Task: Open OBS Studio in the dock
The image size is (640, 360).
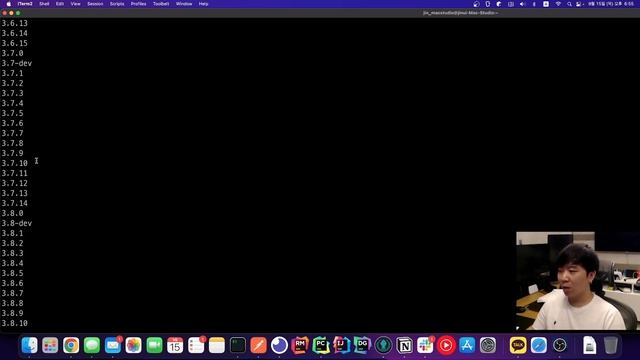Action: coord(560,345)
